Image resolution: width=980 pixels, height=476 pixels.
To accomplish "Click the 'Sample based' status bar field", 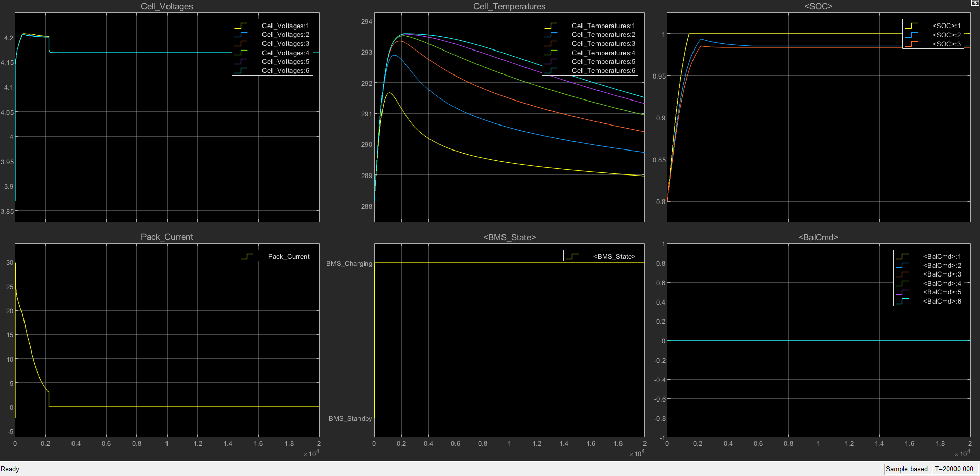I will pyautogui.click(x=906, y=469).
